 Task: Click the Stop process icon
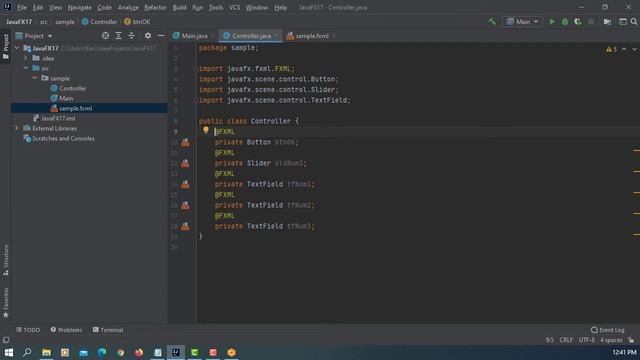pos(591,22)
